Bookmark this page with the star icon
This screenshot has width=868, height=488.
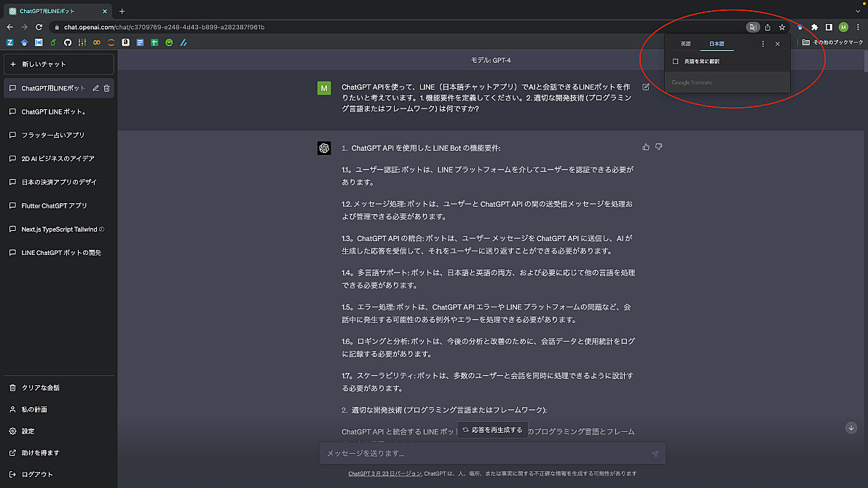tap(782, 27)
